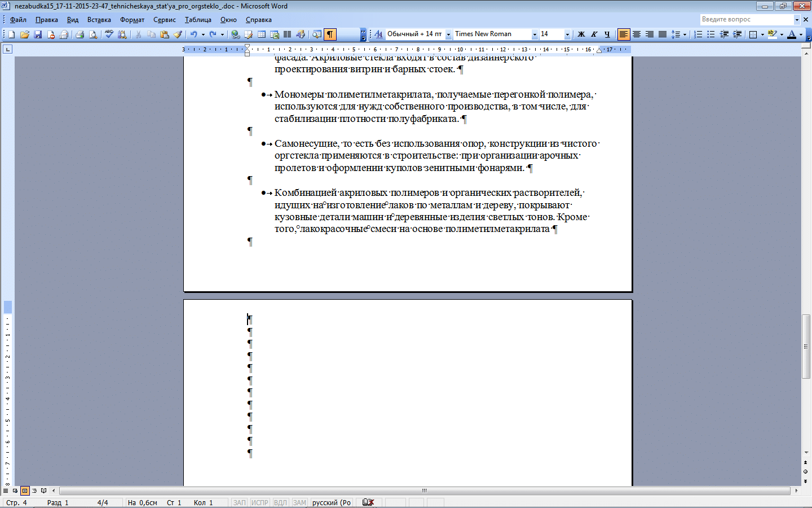The height and width of the screenshot is (508, 812).
Task: Open the Формат menu
Action: (132, 20)
